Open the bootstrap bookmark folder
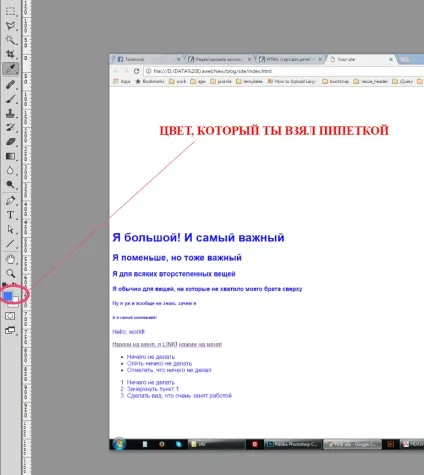 [x=336, y=81]
